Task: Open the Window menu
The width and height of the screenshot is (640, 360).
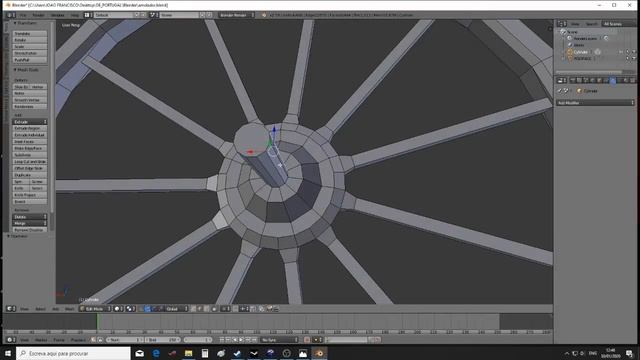Action: point(58,15)
